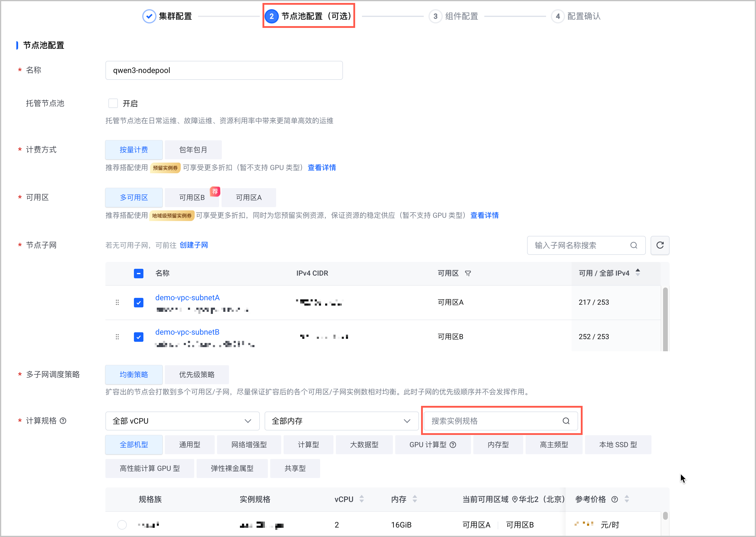Click the instance spec table scrollbar

(665, 516)
